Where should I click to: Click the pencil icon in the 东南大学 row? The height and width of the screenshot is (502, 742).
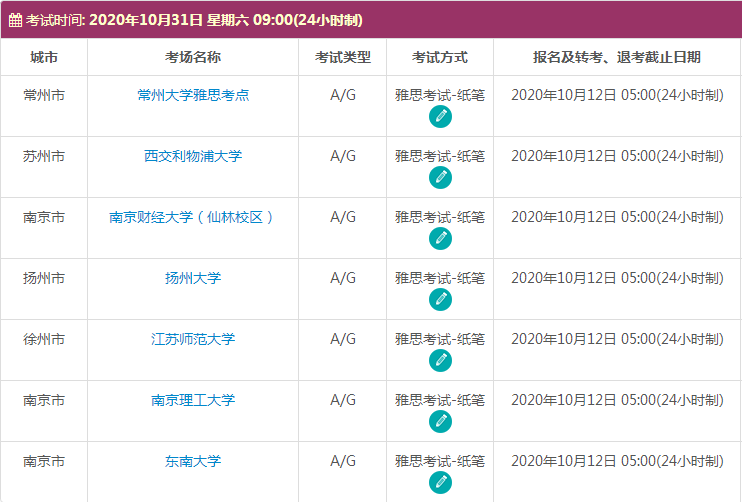click(x=440, y=483)
